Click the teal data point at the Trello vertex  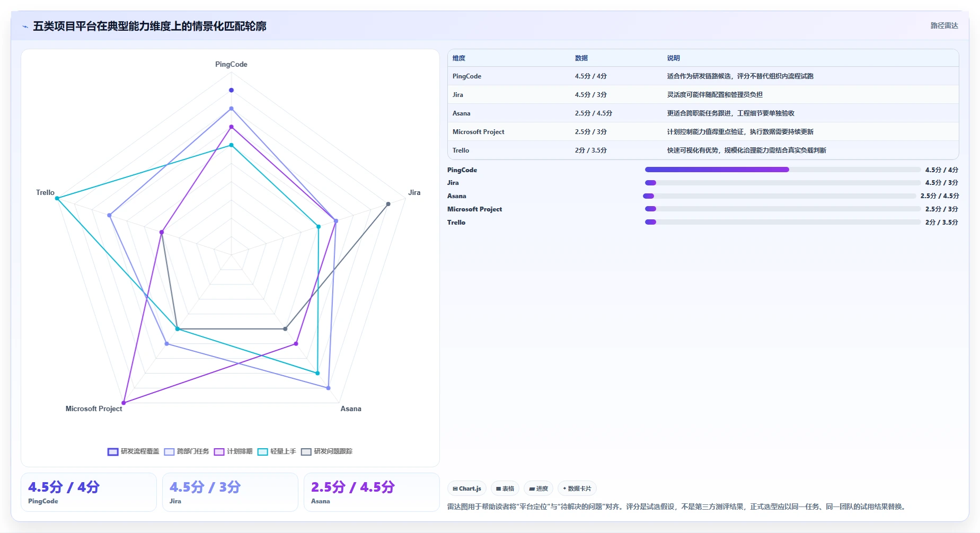(x=57, y=198)
